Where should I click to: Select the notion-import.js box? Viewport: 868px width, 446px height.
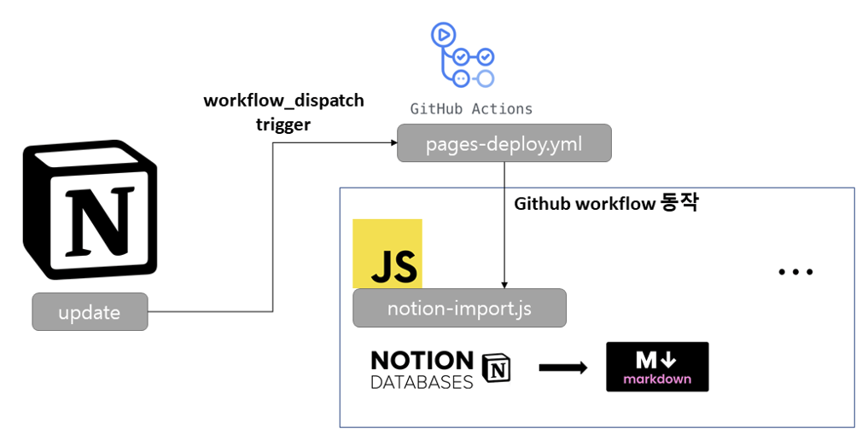point(459,308)
